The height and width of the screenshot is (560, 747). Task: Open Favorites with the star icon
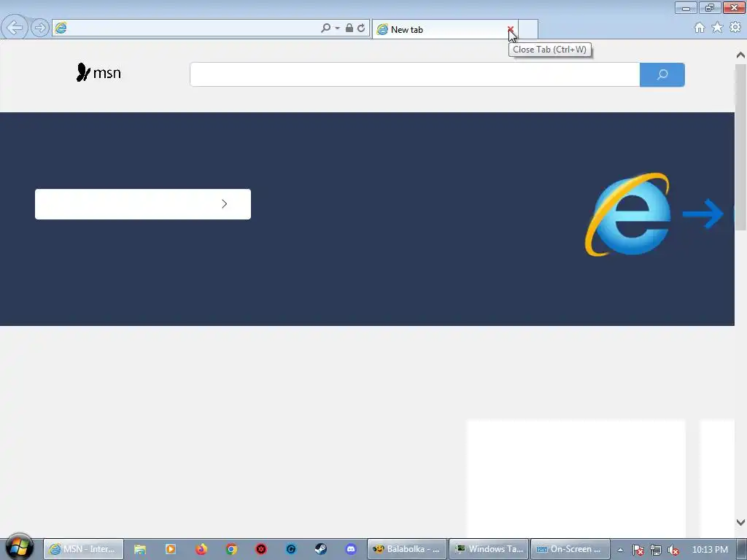(717, 28)
